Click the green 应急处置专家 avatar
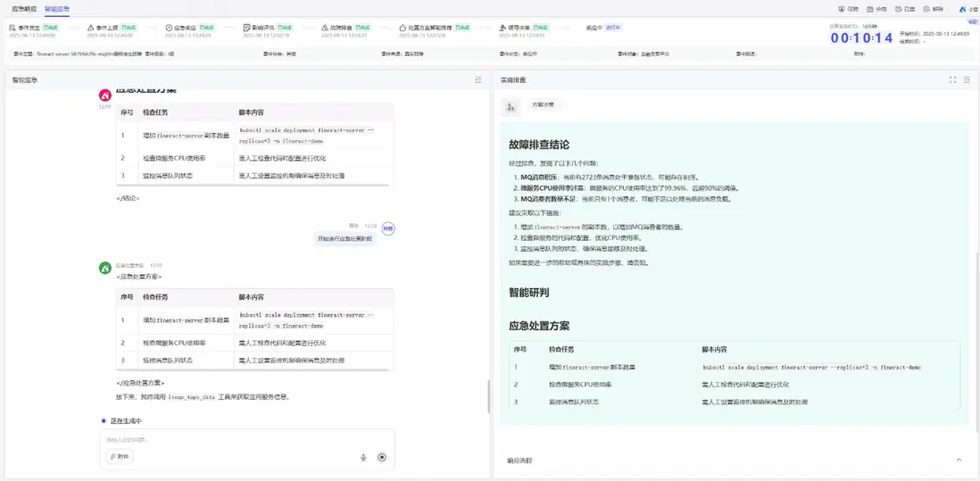The width and height of the screenshot is (980, 481). [x=105, y=268]
